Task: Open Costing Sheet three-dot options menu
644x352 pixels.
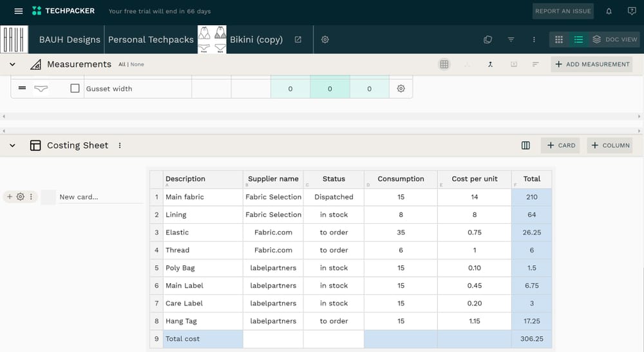Action: 120,145
